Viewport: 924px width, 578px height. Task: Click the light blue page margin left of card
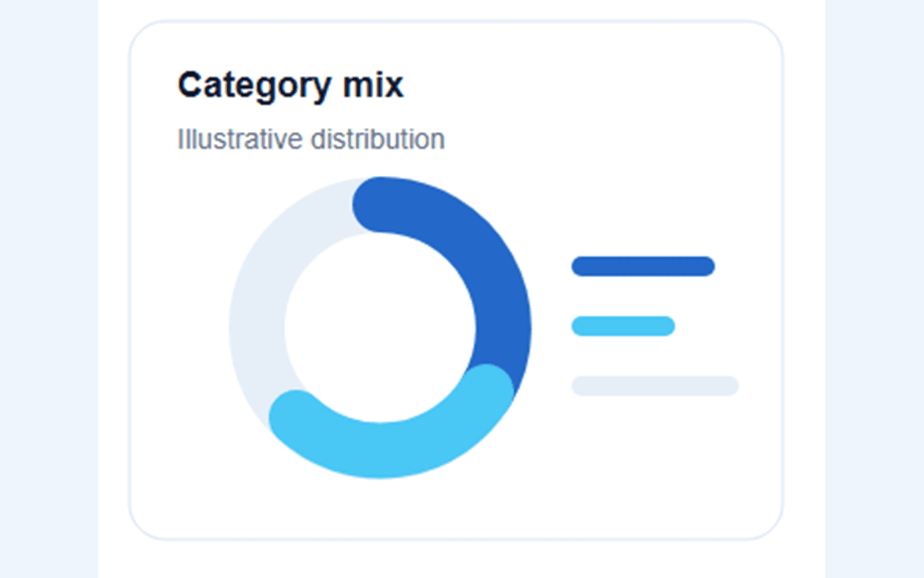click(x=49, y=289)
